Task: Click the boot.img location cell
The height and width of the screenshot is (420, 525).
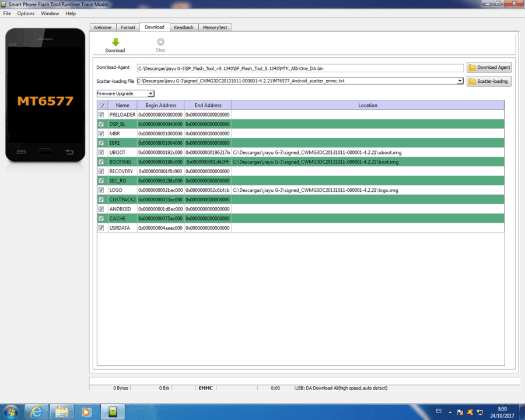Action: pyautogui.click(x=367, y=162)
